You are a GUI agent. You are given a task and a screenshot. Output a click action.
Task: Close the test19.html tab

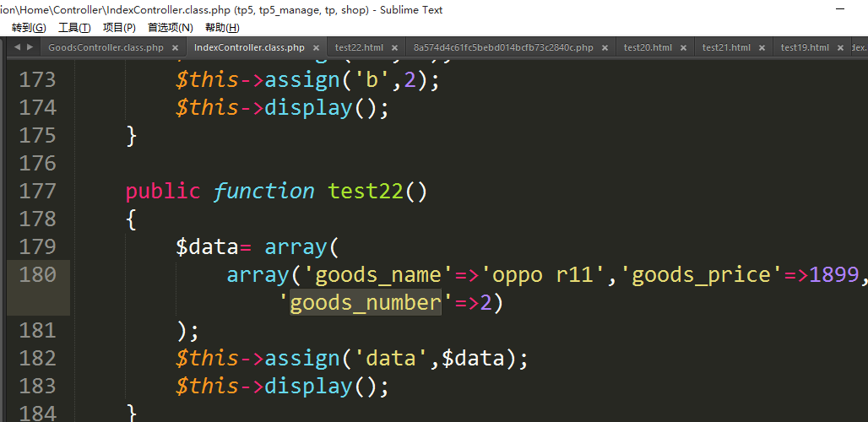click(x=840, y=48)
